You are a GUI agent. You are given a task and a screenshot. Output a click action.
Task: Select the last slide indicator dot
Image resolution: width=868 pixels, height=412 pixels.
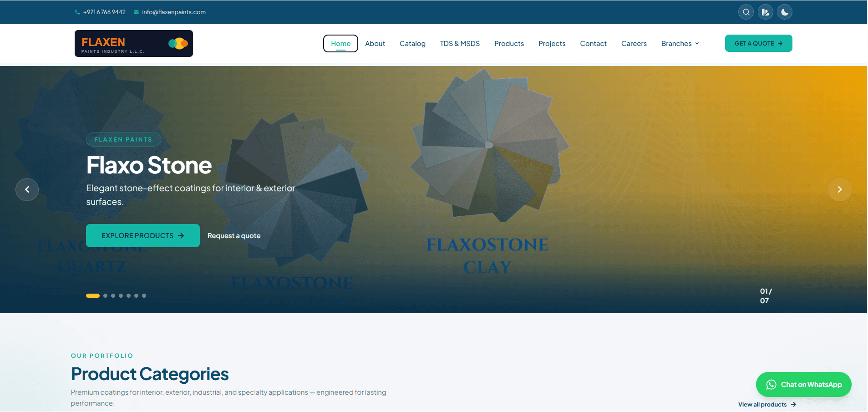(144, 296)
